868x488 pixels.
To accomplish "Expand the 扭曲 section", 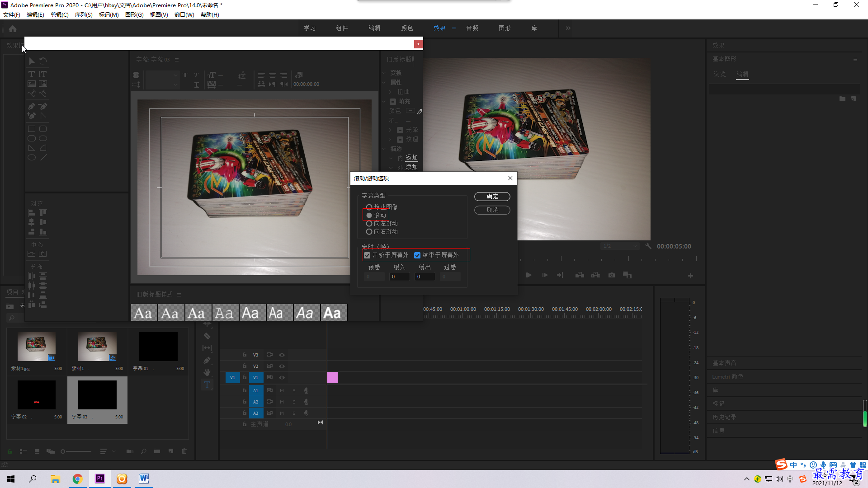I will [390, 92].
